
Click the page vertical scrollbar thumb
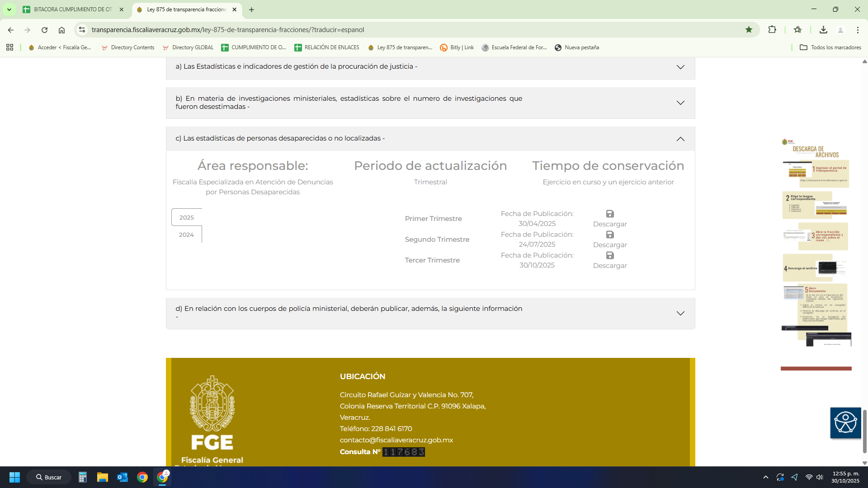[864, 432]
